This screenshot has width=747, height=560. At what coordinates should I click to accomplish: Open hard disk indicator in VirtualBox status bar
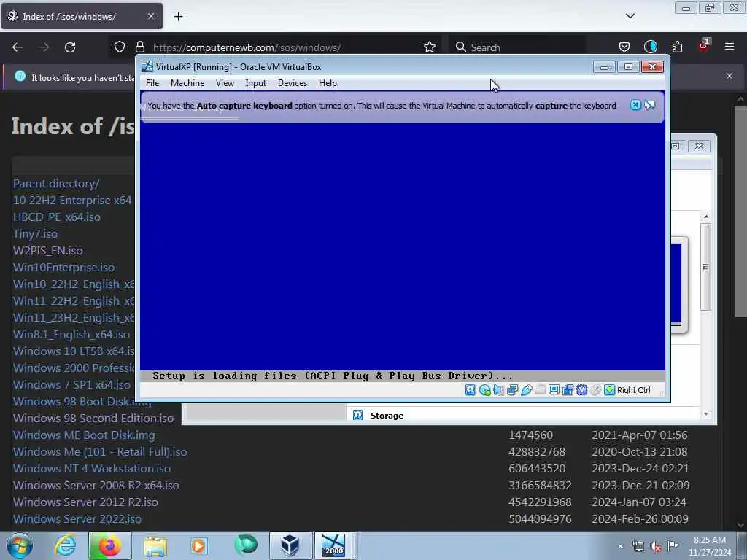point(471,390)
